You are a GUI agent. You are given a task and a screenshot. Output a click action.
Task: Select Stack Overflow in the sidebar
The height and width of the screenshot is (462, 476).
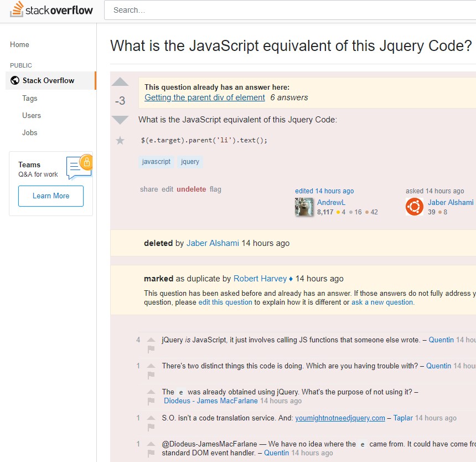(x=51, y=80)
